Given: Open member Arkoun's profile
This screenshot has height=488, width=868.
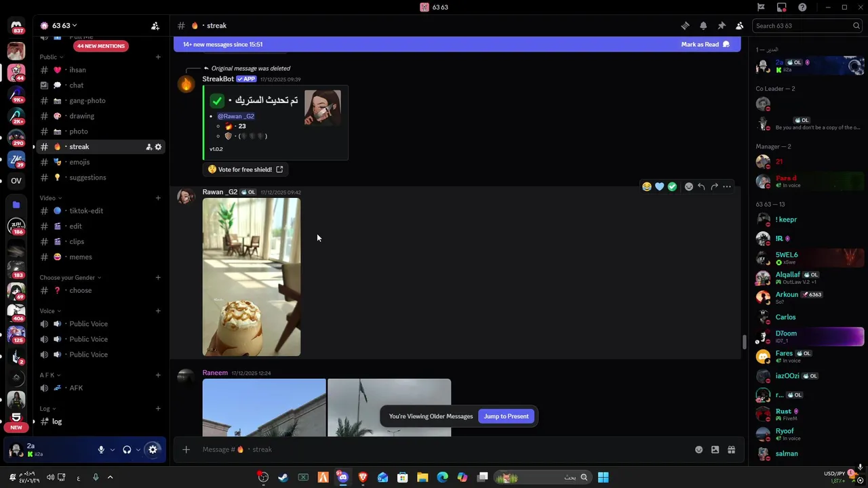Looking at the screenshot, I should [807, 297].
